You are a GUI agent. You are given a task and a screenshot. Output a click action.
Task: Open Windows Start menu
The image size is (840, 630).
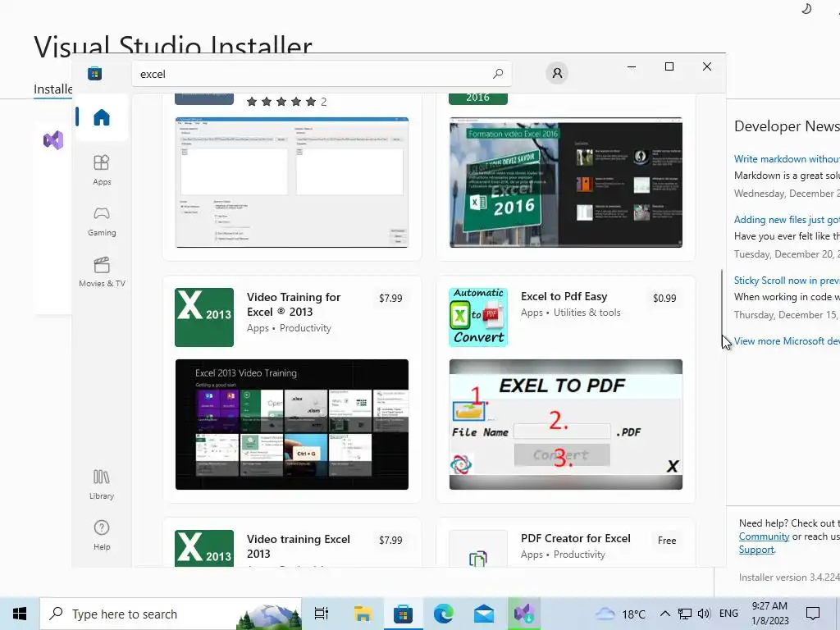[x=20, y=614]
